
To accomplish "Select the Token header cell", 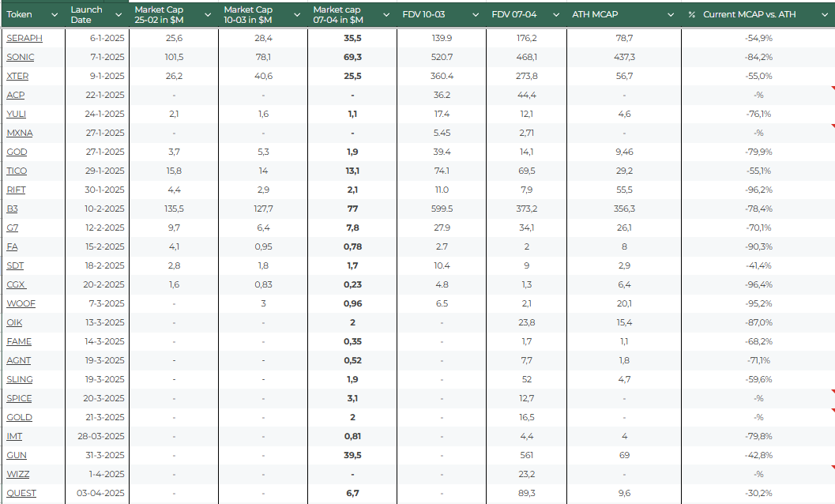I will pyautogui.click(x=33, y=15).
